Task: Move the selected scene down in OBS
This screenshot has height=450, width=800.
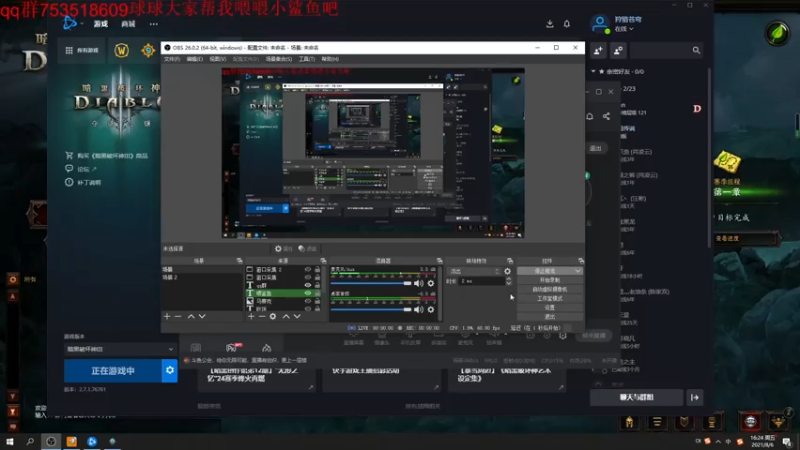Action: pos(202,316)
